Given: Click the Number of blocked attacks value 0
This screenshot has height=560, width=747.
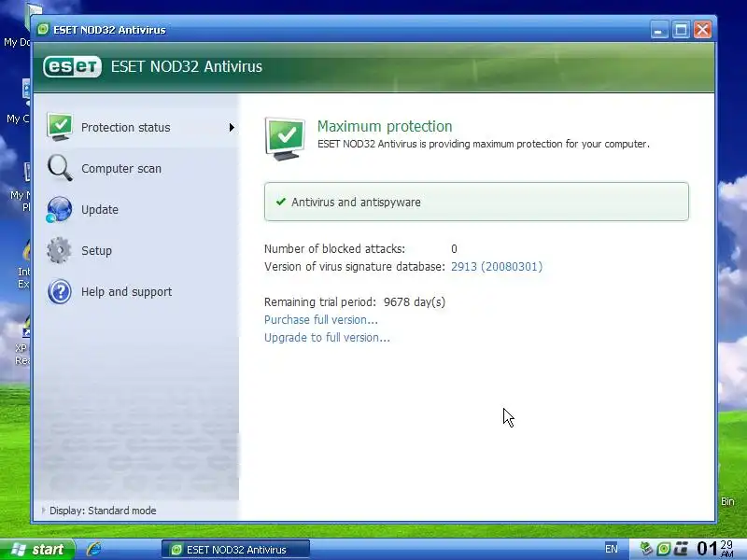Looking at the screenshot, I should (x=454, y=248).
